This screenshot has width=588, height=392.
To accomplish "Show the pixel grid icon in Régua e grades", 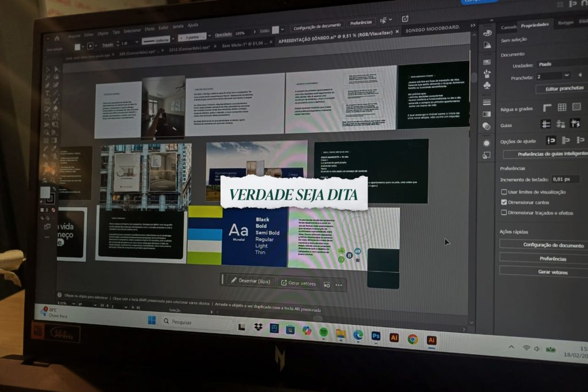I will pos(576,107).
